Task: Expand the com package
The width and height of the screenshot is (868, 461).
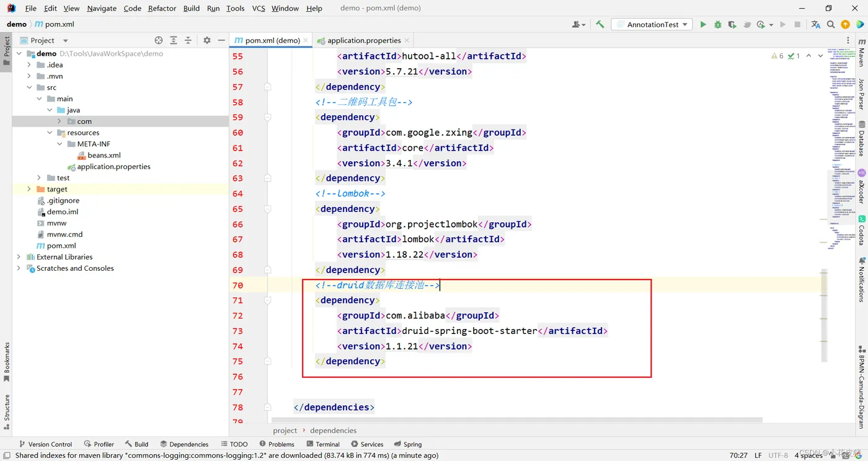Action: pyautogui.click(x=60, y=121)
